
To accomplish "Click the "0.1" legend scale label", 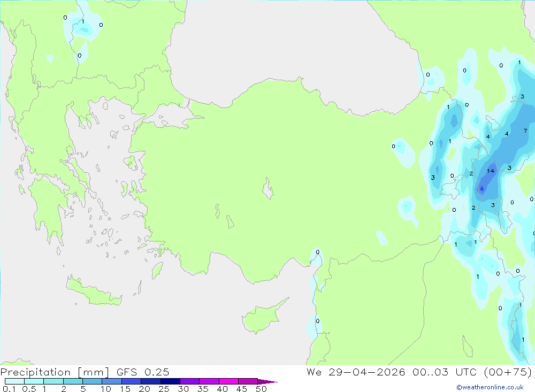I will (x=9, y=389).
